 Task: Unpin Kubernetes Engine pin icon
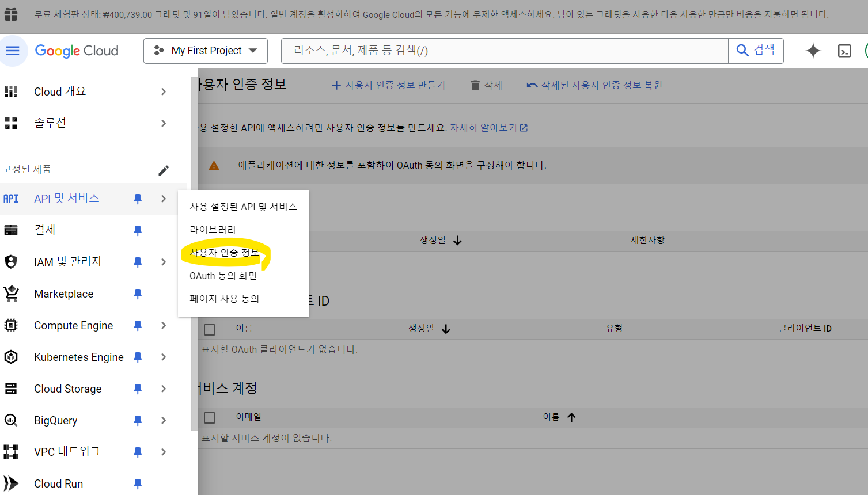(x=138, y=357)
